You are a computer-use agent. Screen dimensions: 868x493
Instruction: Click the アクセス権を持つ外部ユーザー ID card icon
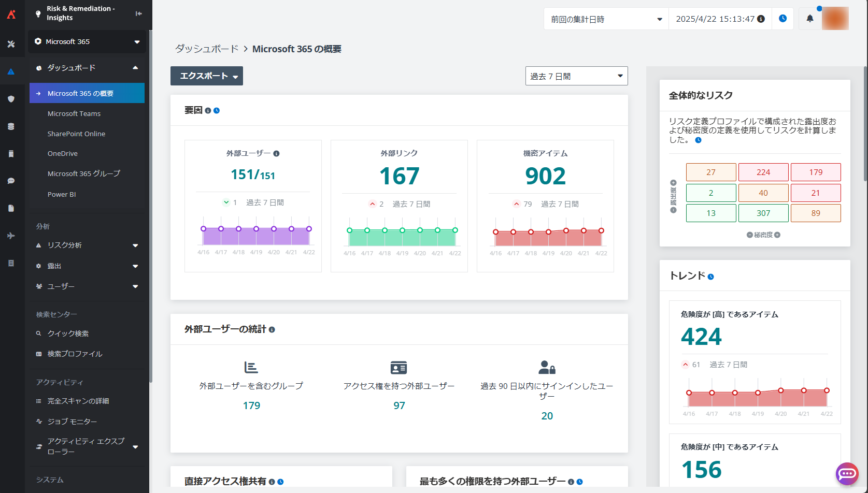tap(399, 367)
